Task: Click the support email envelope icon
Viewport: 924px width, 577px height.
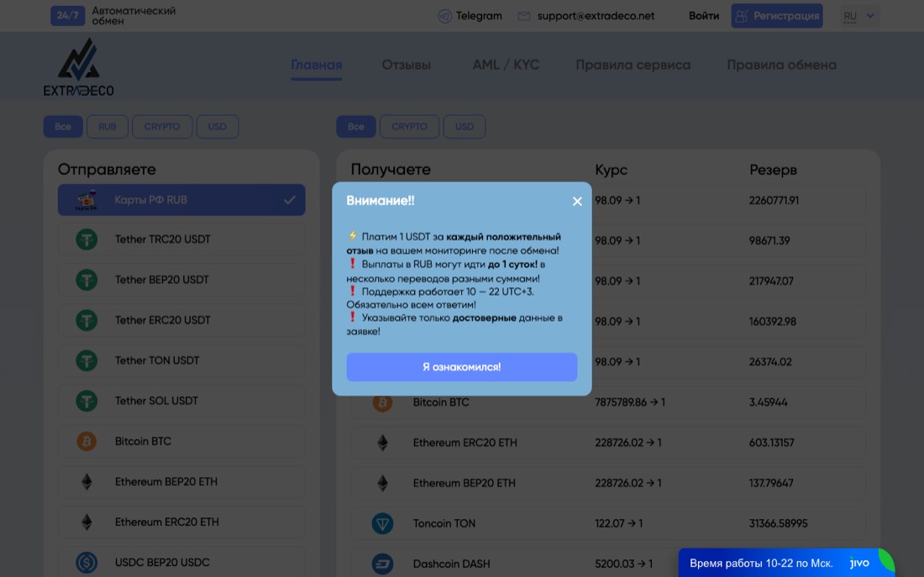Action: (x=524, y=16)
